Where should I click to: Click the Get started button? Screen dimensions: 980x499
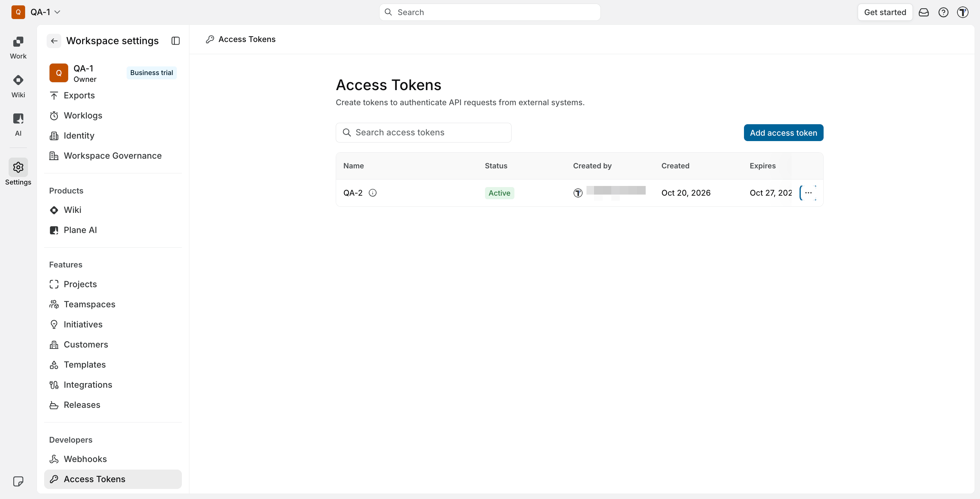coord(885,12)
